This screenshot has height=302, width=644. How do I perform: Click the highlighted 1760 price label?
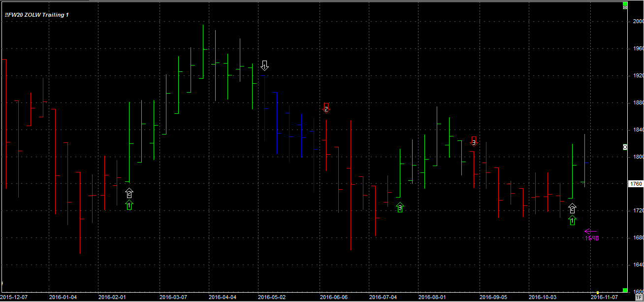click(637, 184)
